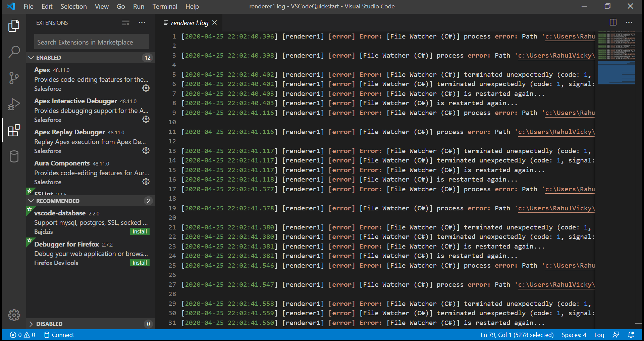
Task: Collapse the RECOMMENDED extensions section
Action: pos(31,201)
